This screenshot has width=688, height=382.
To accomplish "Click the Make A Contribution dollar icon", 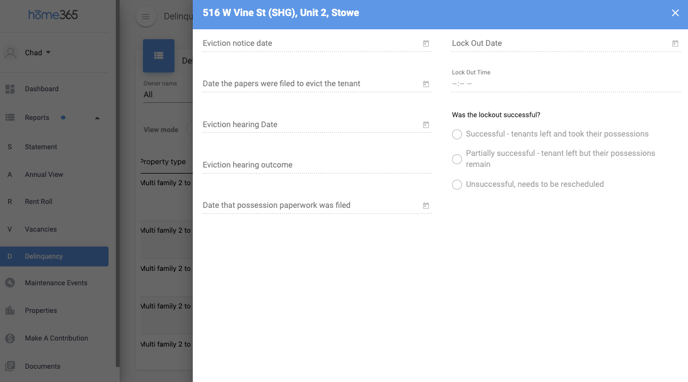I will pos(10,338).
